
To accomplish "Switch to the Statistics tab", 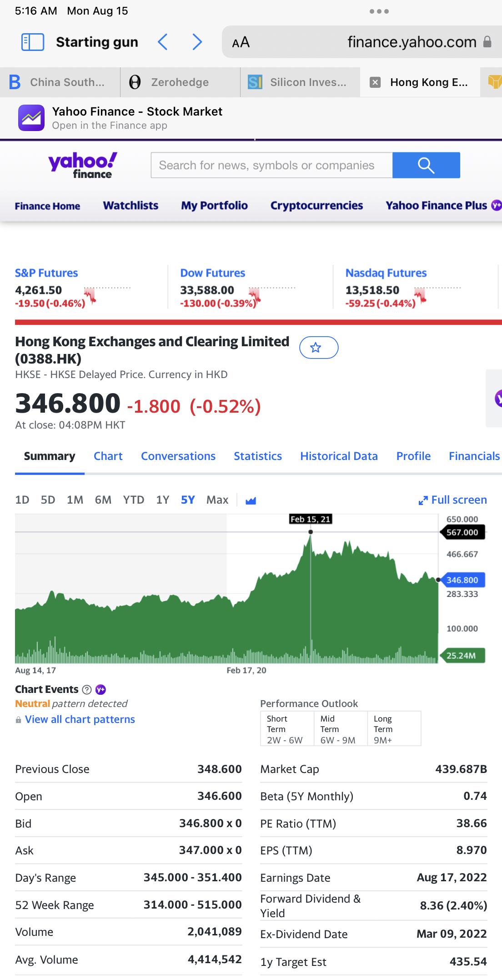I will click(x=257, y=456).
